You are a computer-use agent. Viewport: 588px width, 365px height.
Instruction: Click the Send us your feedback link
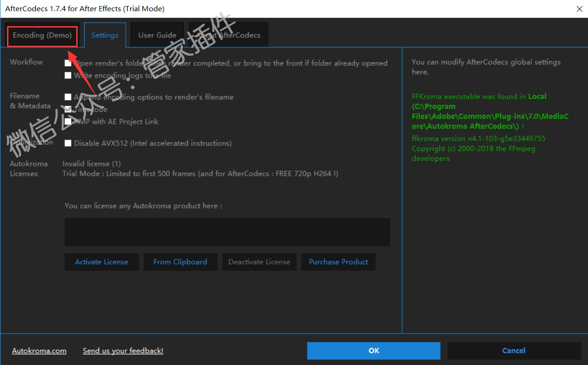coord(123,351)
